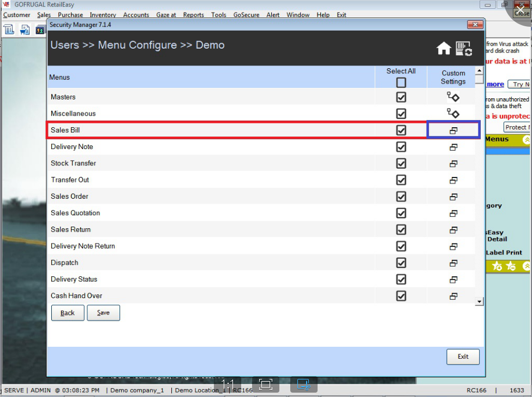Click the second toolbar icon with cart
The height and width of the screenshot is (397, 532).
click(25, 29)
